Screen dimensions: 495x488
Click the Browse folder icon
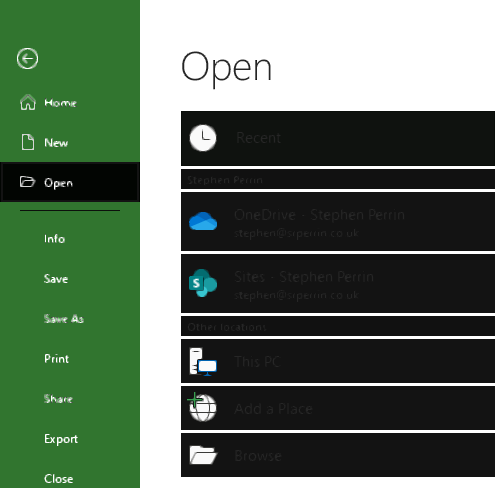point(203,455)
